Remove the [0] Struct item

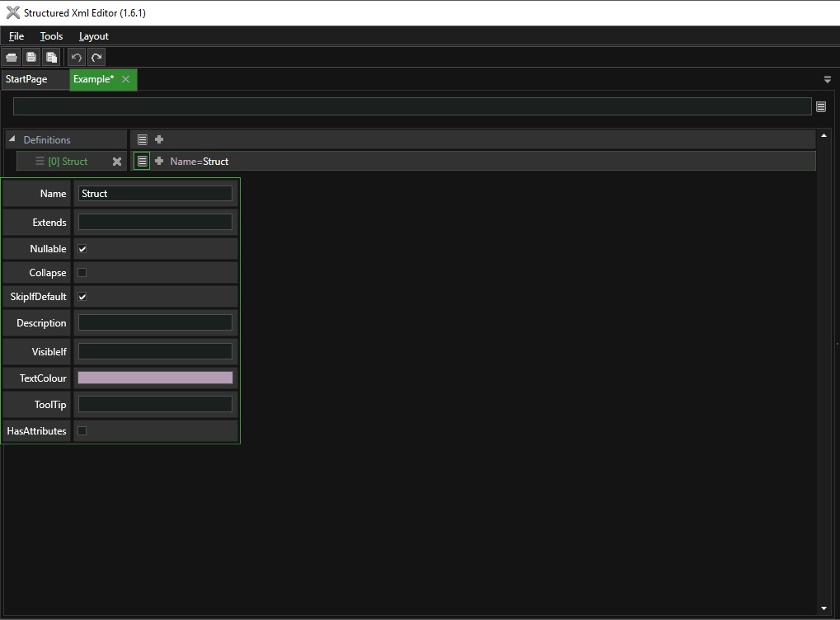point(117,162)
